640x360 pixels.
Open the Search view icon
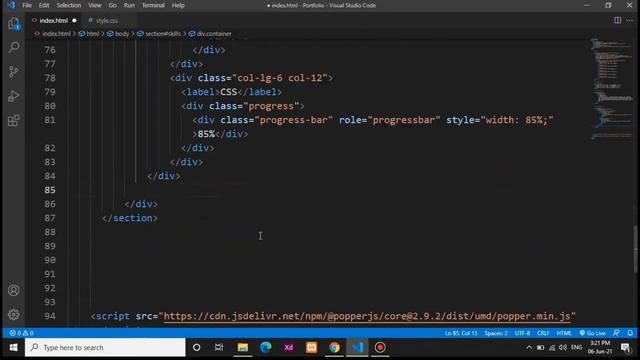(x=13, y=48)
